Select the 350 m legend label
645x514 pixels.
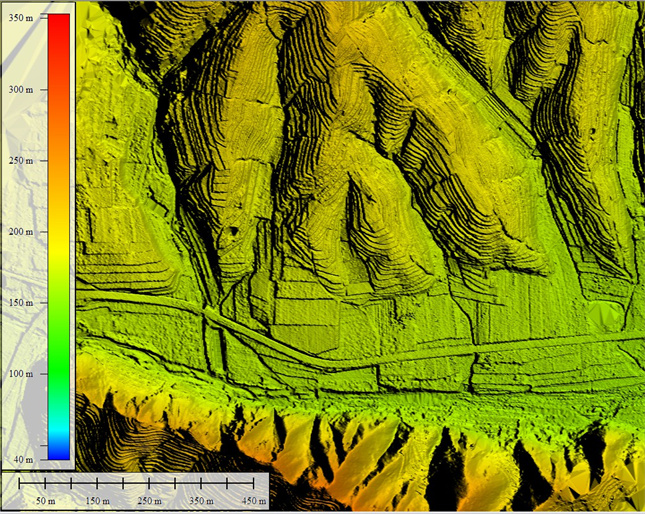21,18
